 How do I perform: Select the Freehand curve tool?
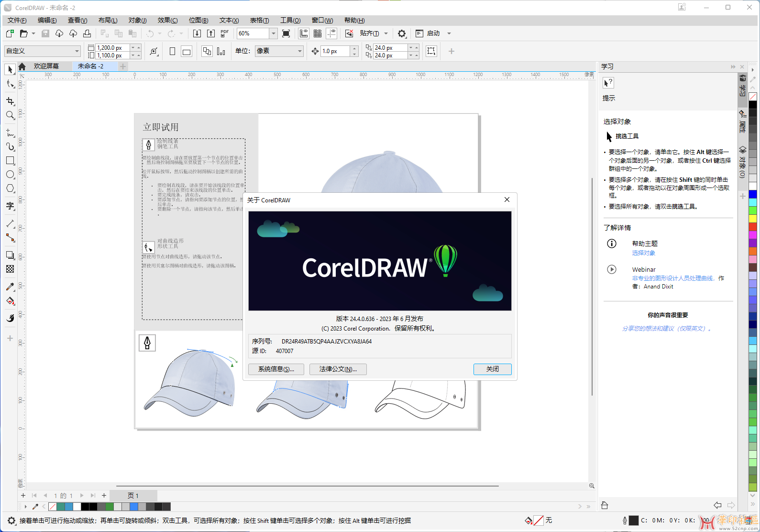(x=10, y=133)
